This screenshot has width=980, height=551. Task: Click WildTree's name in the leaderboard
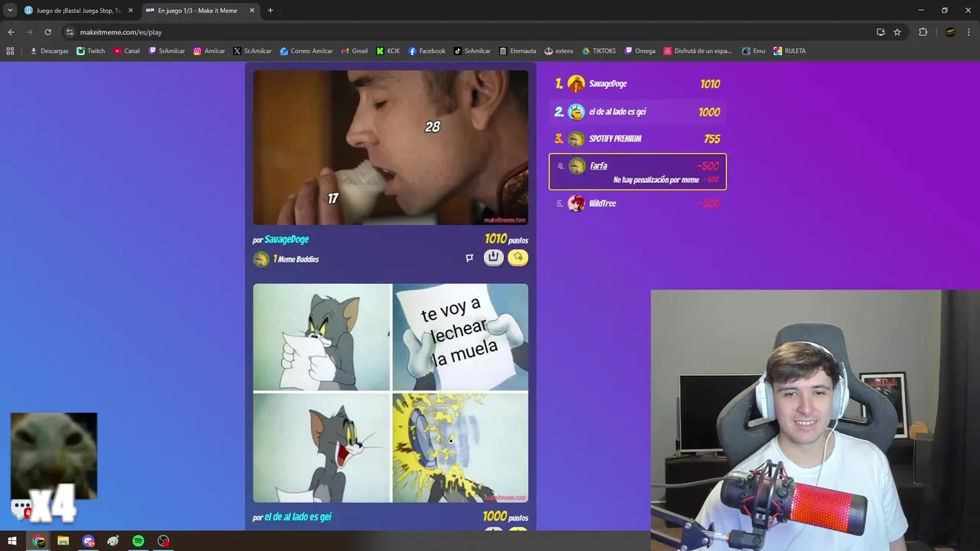pos(603,204)
